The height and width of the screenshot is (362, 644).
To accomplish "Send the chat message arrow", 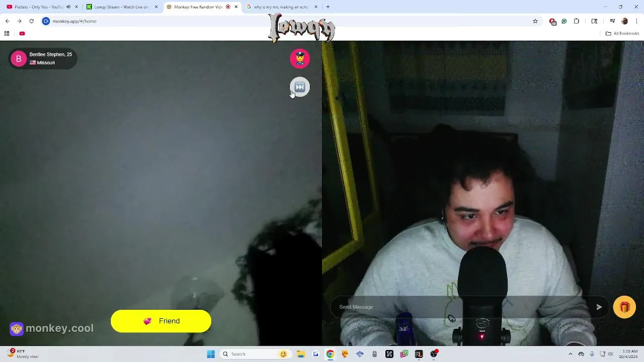I will coord(599,307).
